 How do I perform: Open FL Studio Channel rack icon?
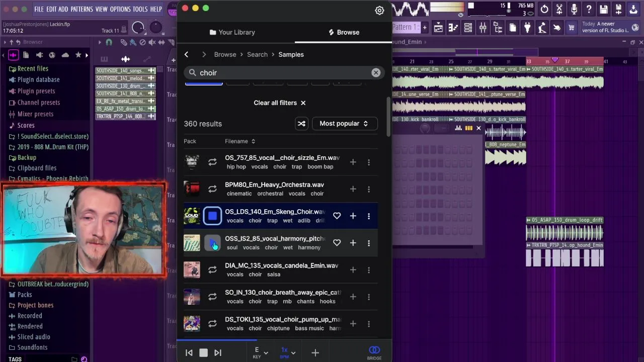468,28
